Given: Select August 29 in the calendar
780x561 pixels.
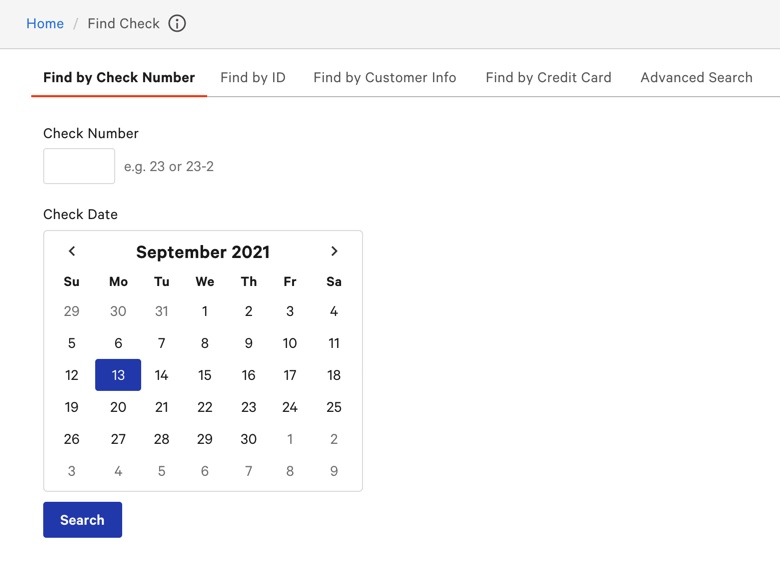Looking at the screenshot, I should pyautogui.click(x=72, y=311).
